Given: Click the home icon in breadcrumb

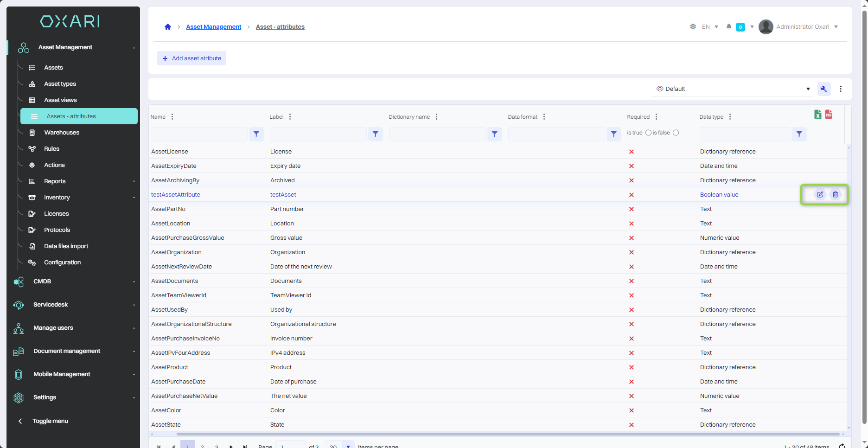Looking at the screenshot, I should (168, 27).
